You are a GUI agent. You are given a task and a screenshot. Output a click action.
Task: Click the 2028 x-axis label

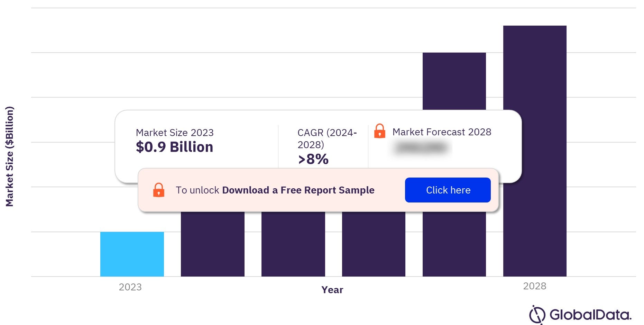pos(535,286)
